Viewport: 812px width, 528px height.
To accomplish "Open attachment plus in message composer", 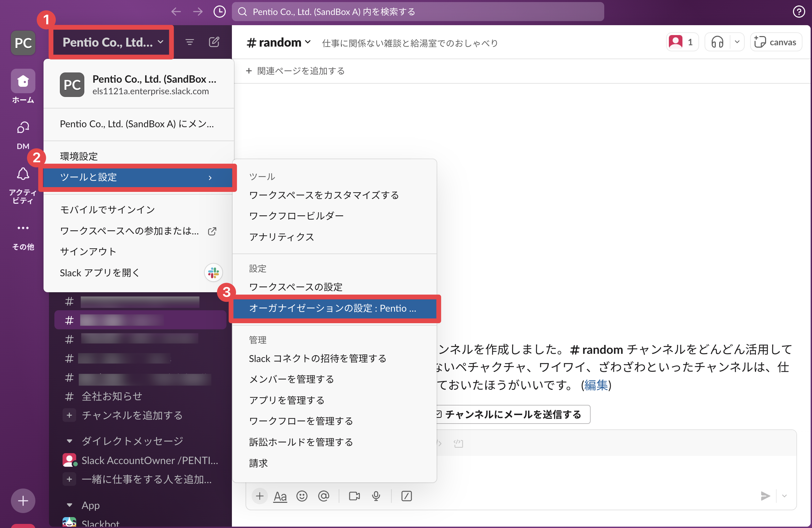I will [x=260, y=496].
